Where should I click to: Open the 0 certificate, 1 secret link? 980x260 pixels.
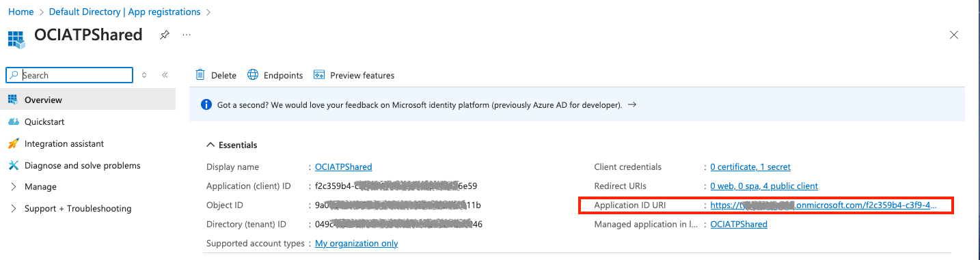750,167
